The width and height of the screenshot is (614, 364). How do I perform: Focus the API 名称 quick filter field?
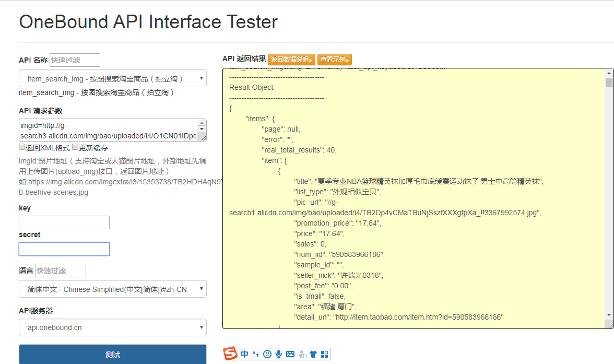tap(75, 60)
